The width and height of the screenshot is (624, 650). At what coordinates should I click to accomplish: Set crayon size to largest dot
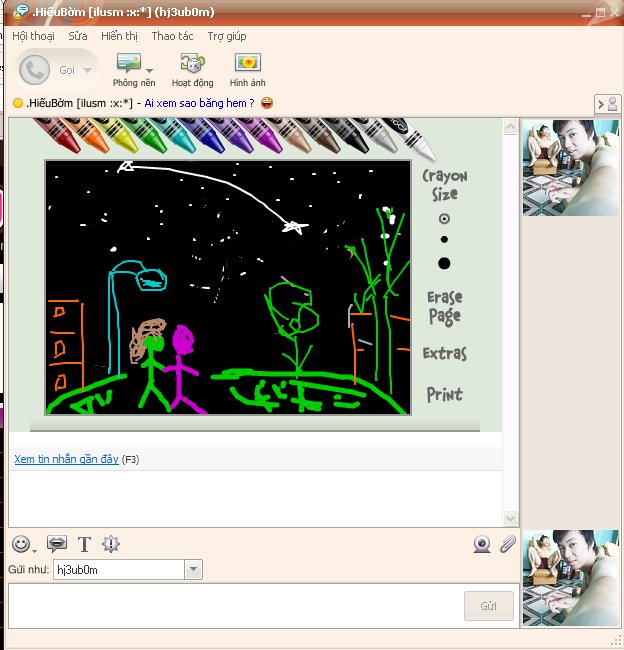444,263
